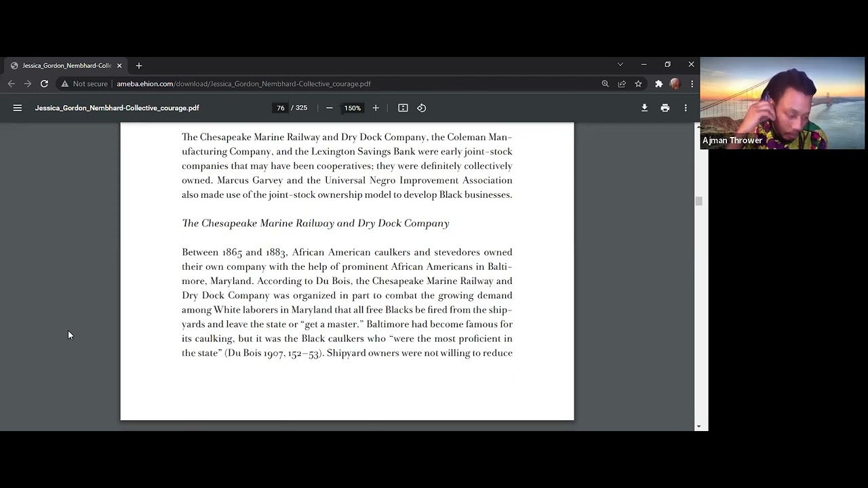Screen dimensions: 868x488
Task: Select the Jessica_Gordon_Nembhard-Colle browser tab
Action: (x=66, y=66)
